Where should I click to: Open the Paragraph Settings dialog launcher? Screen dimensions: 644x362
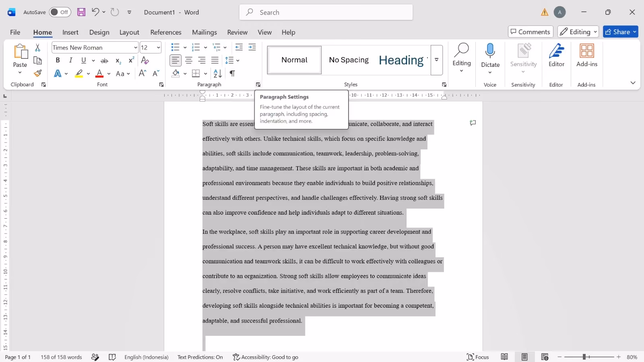(x=258, y=85)
